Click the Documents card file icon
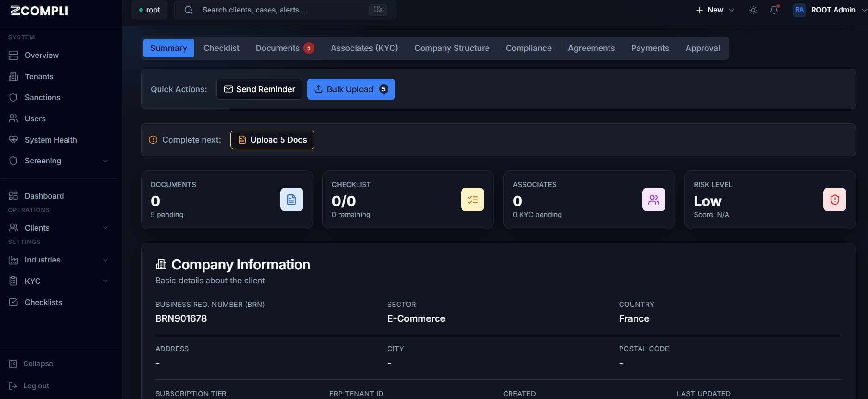868x399 pixels. [x=292, y=199]
